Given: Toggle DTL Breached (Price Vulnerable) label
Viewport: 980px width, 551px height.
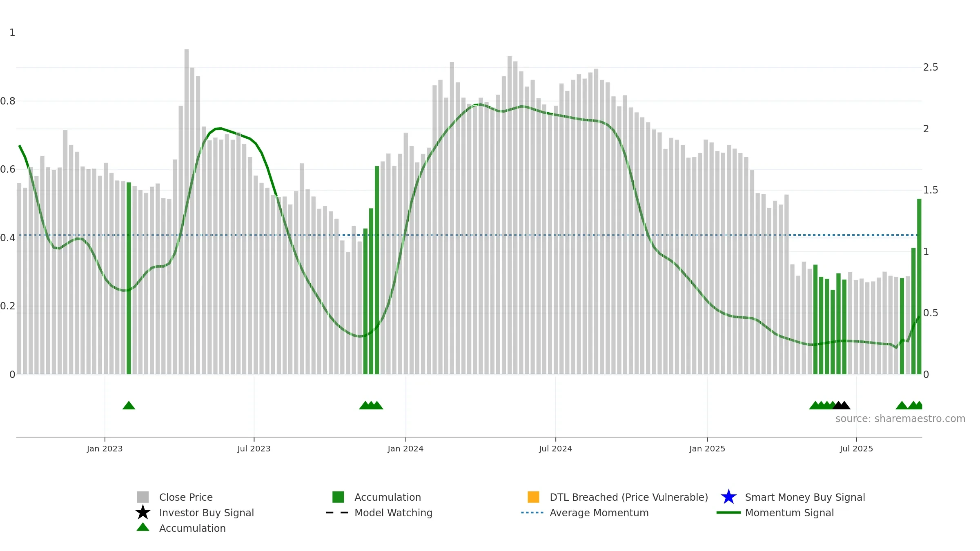Looking at the screenshot, I should coord(629,497).
